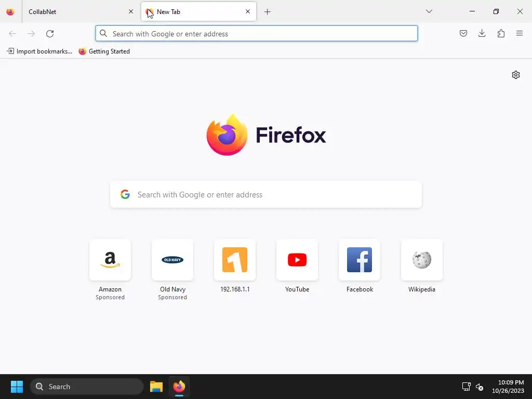532x399 pixels.
Task: Close the CollabNet tab
Action: [131, 11]
